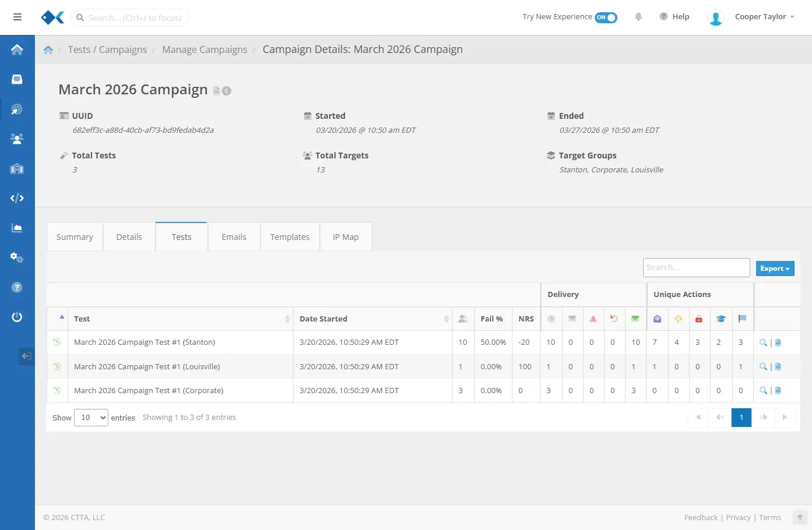Open the users group icon in sidebar

(17, 139)
